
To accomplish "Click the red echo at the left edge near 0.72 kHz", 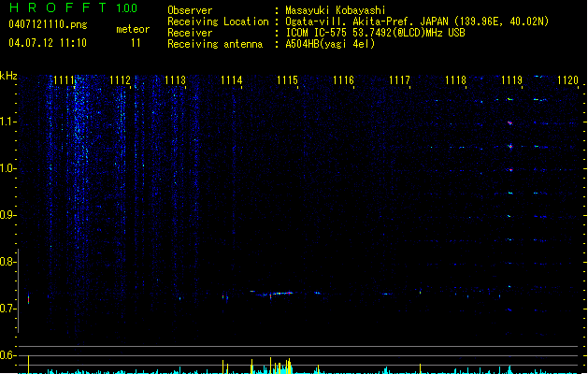I will coord(28,299).
